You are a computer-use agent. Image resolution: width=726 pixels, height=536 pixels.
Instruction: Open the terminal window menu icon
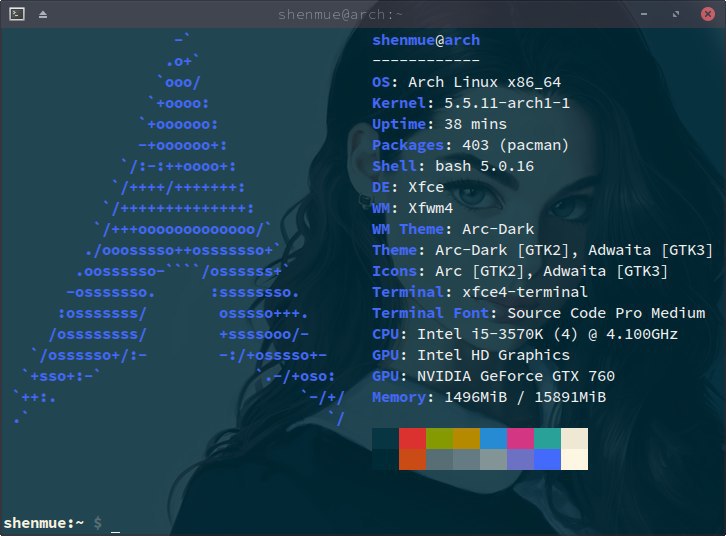click(x=17, y=14)
